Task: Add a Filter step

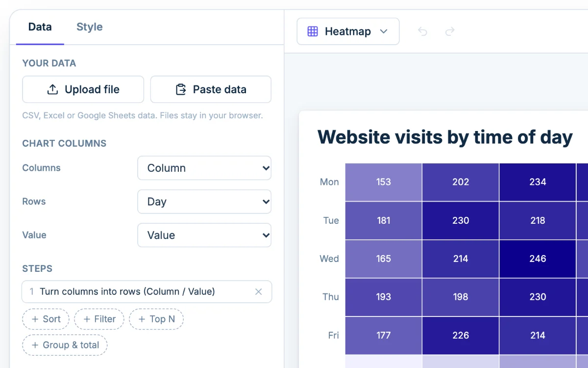Action: click(99, 319)
